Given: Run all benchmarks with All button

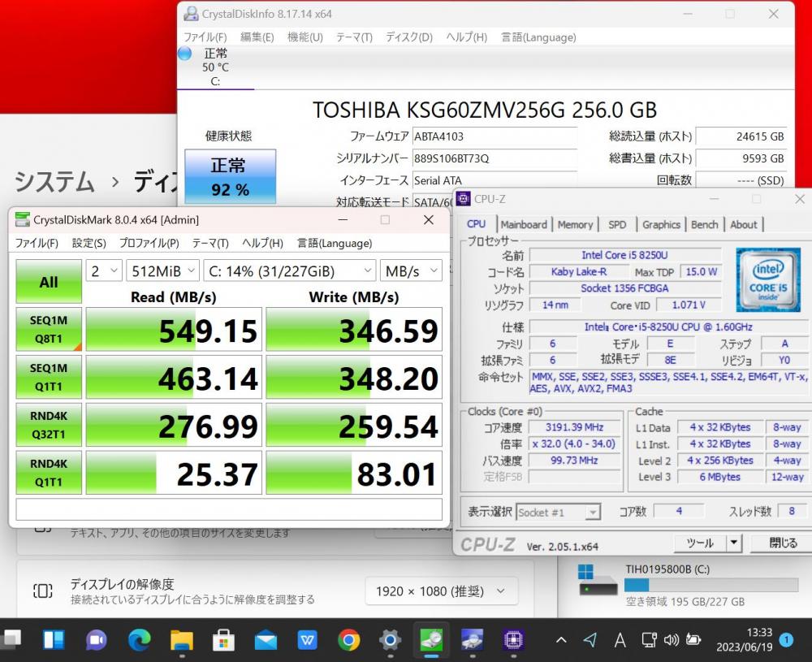Looking at the screenshot, I should pos(49,281).
